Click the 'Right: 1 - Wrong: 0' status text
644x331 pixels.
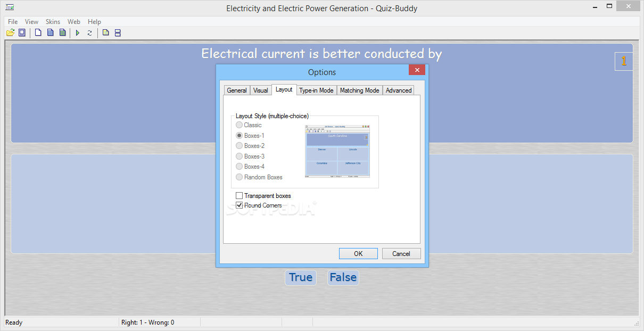tap(147, 322)
